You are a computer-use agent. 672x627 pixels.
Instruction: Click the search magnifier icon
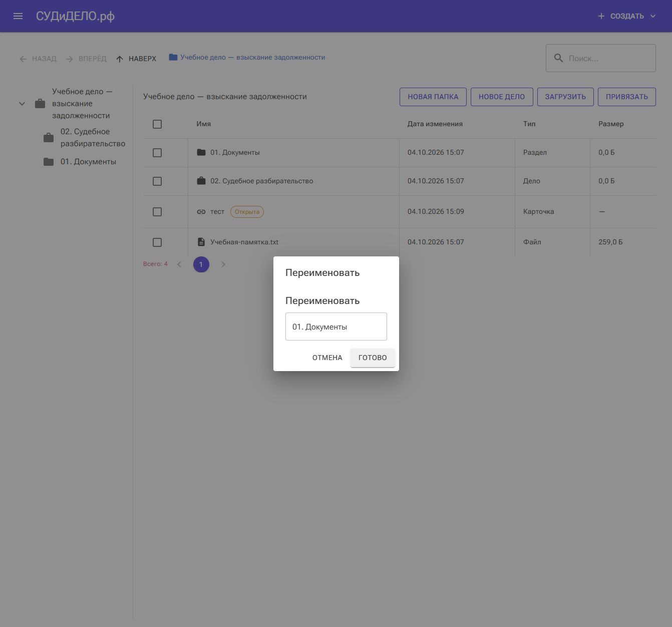[x=558, y=58]
